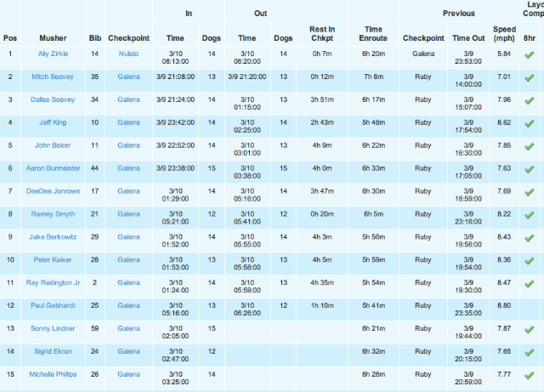The width and height of the screenshot is (544, 392).
Task: Open Aaron Burmeister musher link
Action: pyautogui.click(x=53, y=168)
